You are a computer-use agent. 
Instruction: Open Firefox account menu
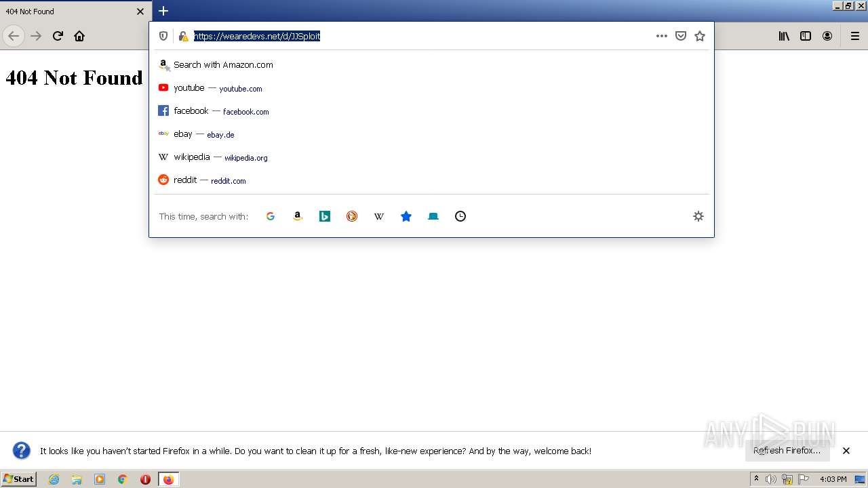tap(827, 36)
